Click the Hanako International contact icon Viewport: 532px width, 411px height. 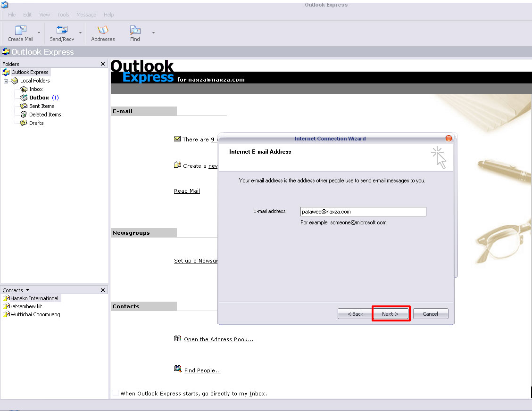click(x=6, y=298)
